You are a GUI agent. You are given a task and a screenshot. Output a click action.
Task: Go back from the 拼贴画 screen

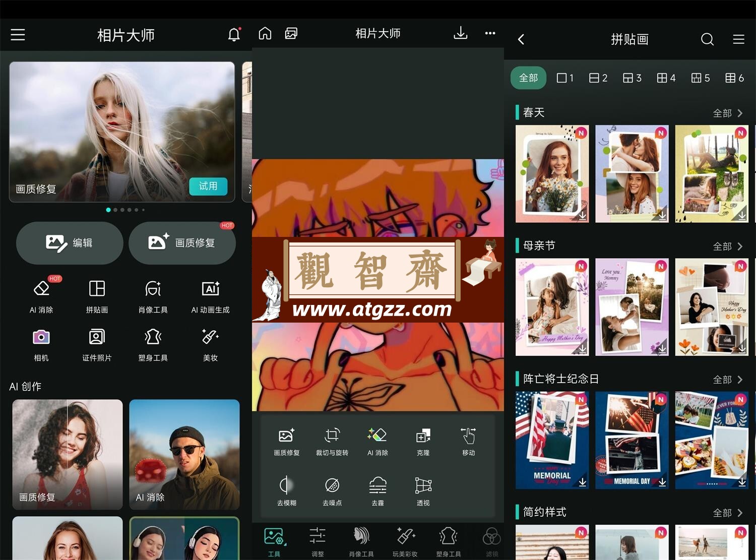point(521,39)
